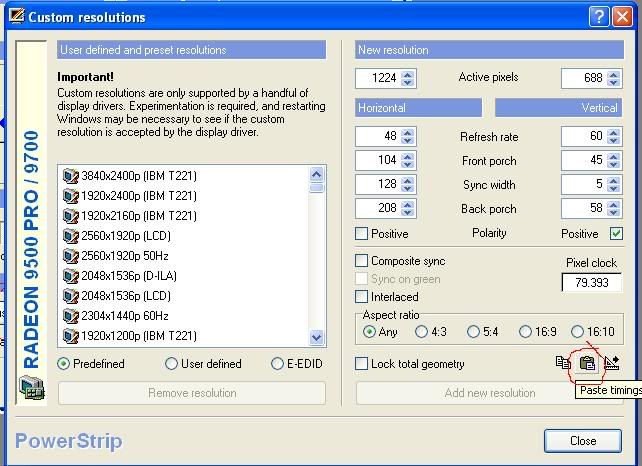Choose 16:10 aspect ratio

[577, 331]
